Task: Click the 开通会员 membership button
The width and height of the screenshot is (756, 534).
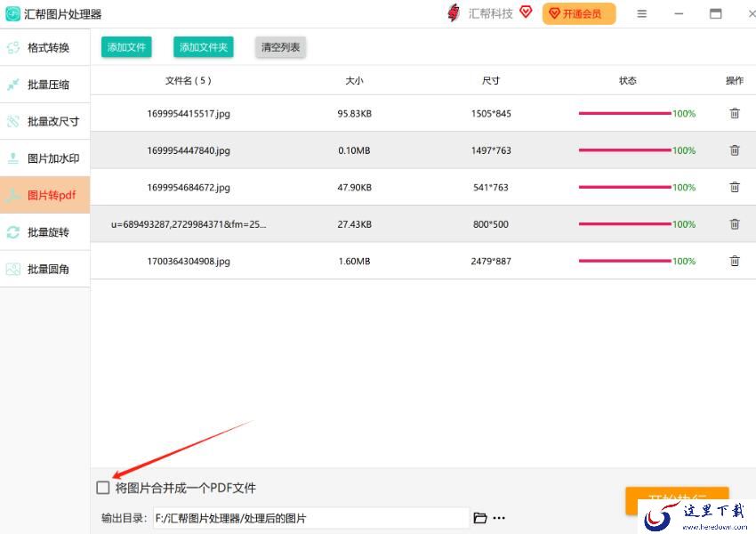Action: (x=579, y=13)
